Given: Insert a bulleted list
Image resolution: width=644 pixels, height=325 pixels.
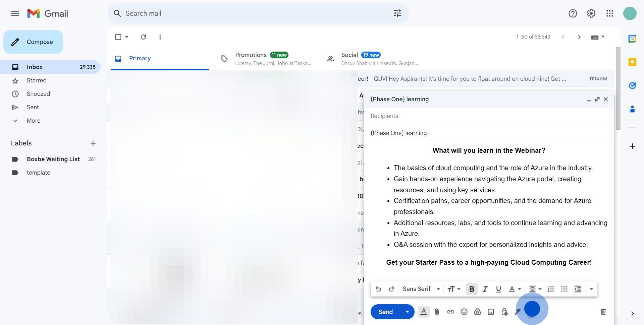Looking at the screenshot, I should 564,289.
